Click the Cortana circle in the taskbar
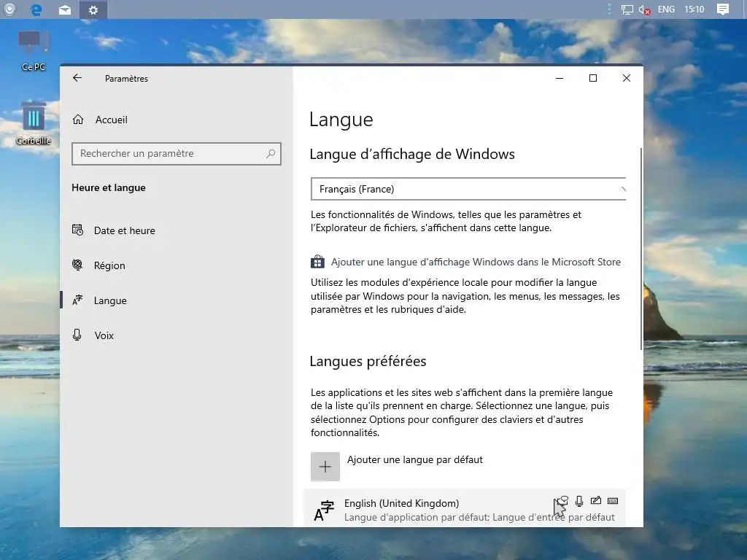Screen dimensions: 747x560 tap(9, 9)
